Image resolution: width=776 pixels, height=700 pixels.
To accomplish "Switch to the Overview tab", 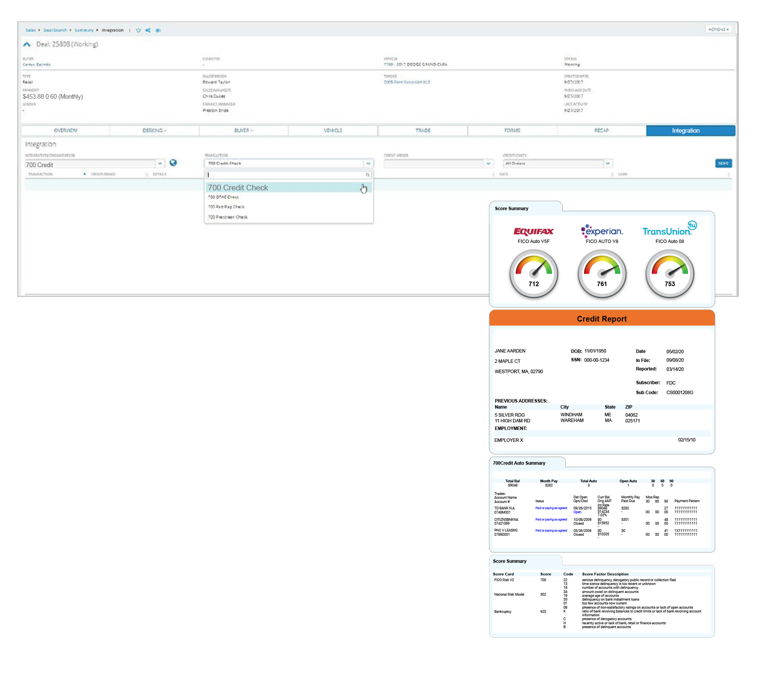I will click(66, 131).
